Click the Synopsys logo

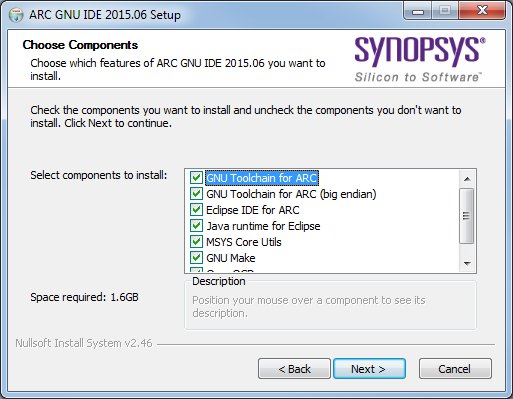tap(420, 59)
